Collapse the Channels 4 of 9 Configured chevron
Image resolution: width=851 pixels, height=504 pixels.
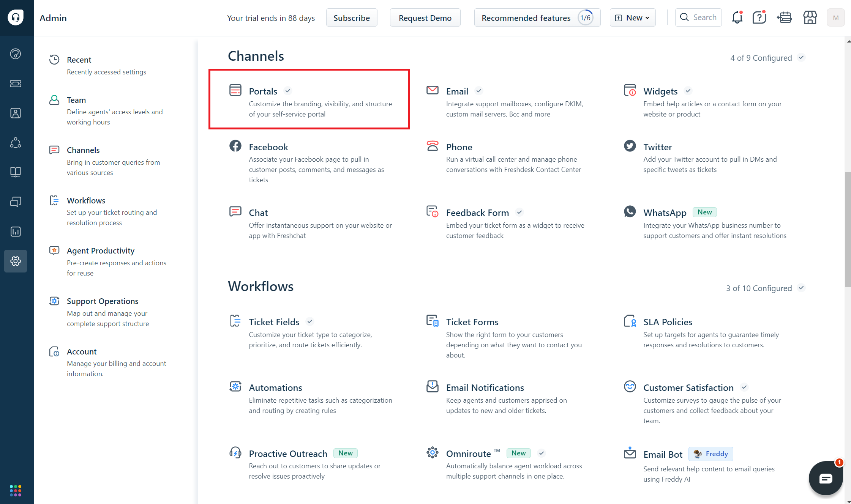(x=801, y=58)
